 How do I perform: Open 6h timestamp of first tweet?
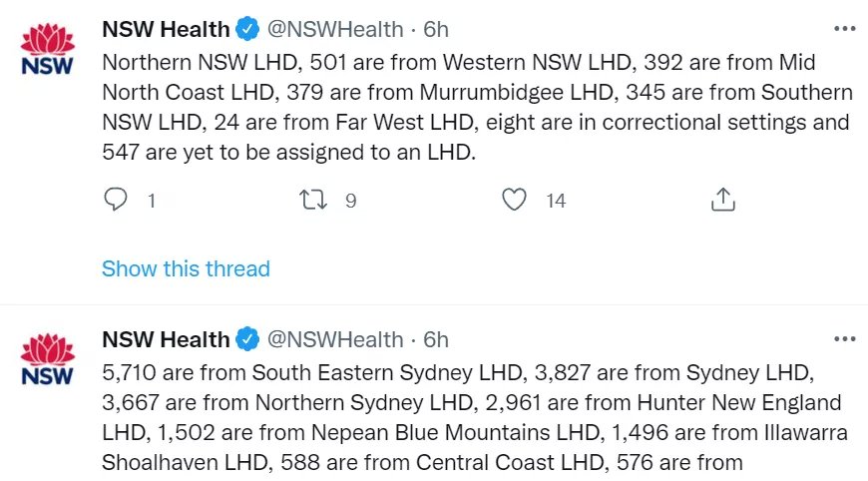click(x=436, y=29)
